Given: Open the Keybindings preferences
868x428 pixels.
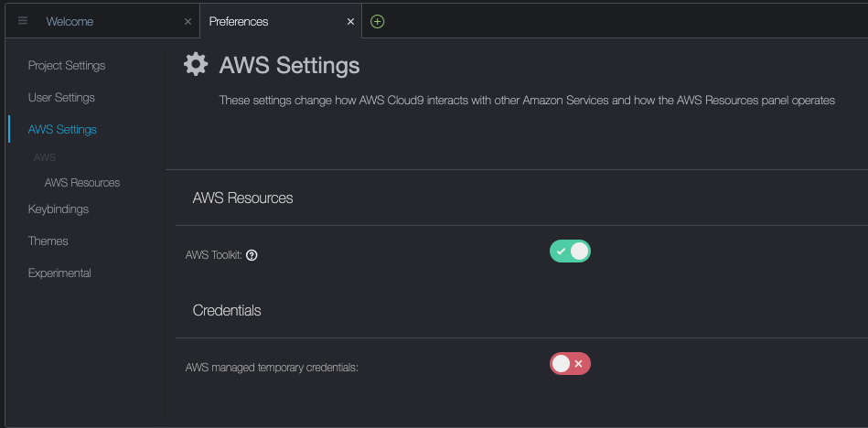Looking at the screenshot, I should point(59,209).
